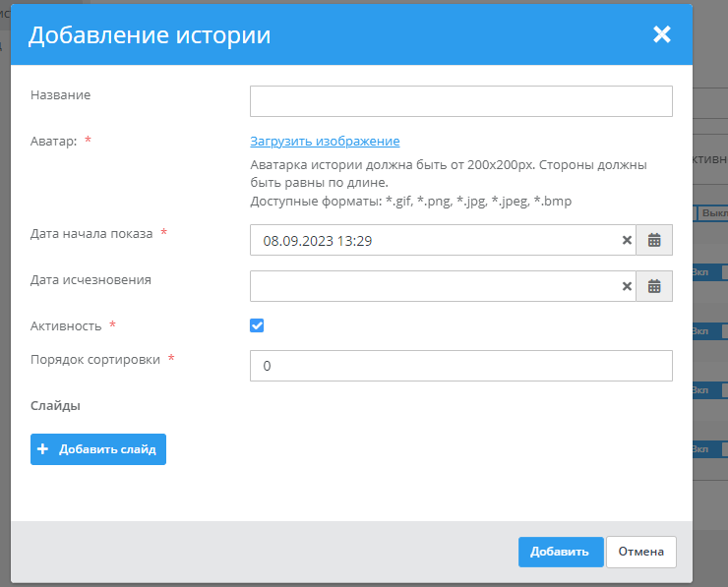Click the Активность label text
Screen dimensions: 728x587
(x=66, y=325)
